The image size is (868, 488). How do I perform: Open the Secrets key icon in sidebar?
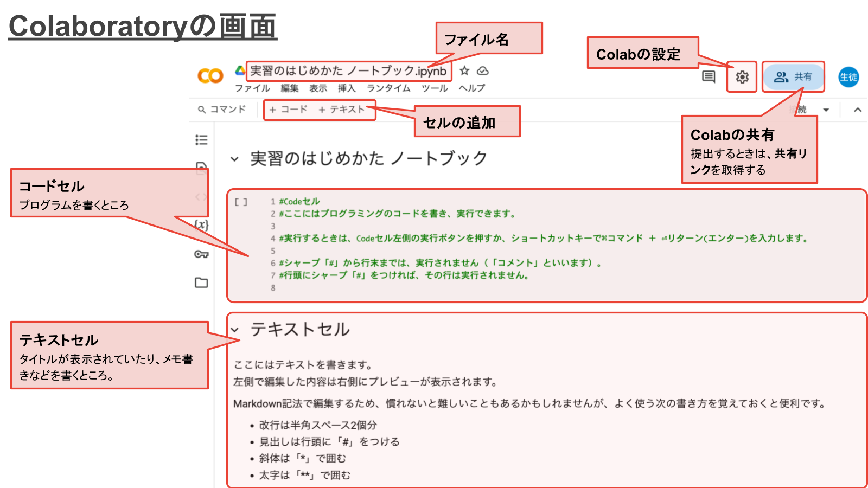pos(201,254)
